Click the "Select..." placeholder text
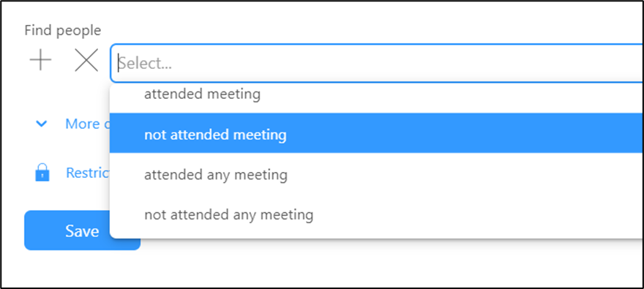 tap(146, 63)
